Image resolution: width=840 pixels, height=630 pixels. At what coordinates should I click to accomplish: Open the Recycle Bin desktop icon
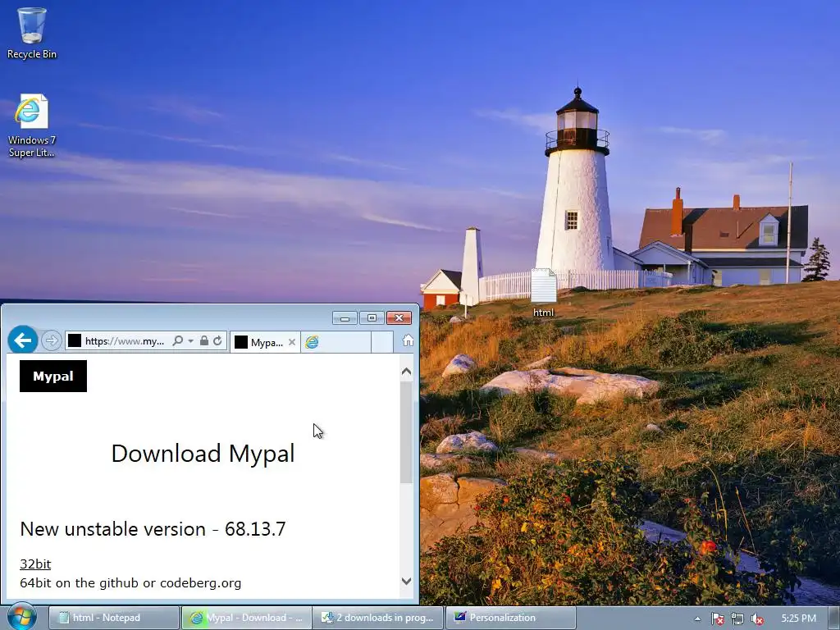(x=32, y=33)
